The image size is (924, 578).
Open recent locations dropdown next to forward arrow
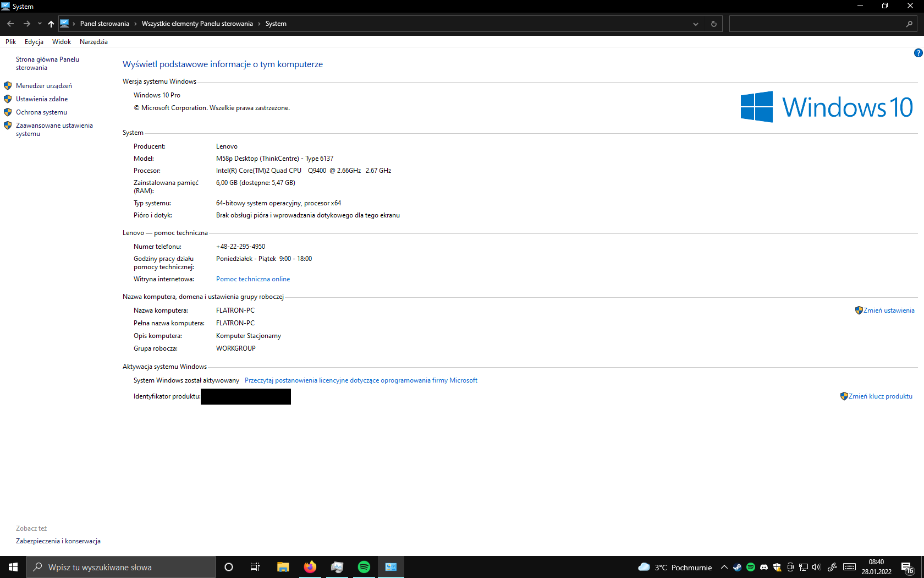40,24
